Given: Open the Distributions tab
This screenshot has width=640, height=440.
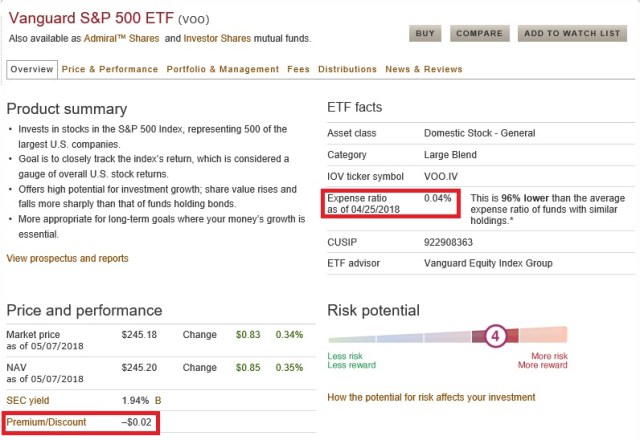Looking at the screenshot, I should [347, 69].
